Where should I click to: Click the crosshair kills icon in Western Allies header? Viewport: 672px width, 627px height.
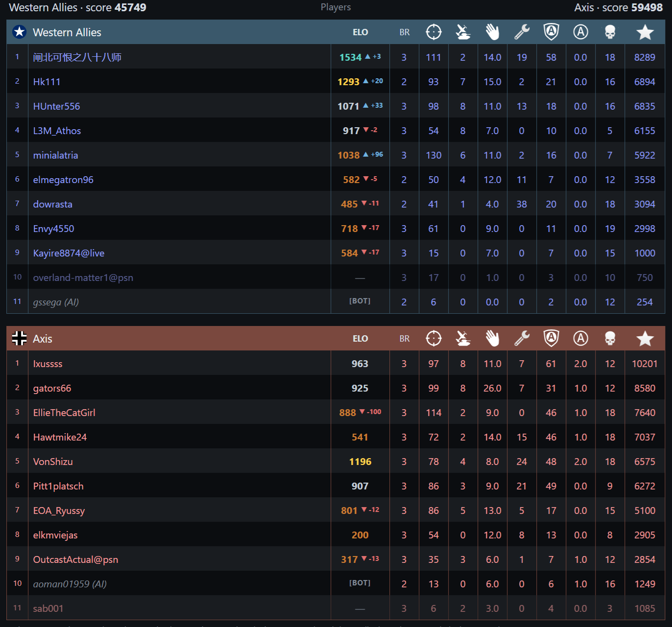click(433, 32)
